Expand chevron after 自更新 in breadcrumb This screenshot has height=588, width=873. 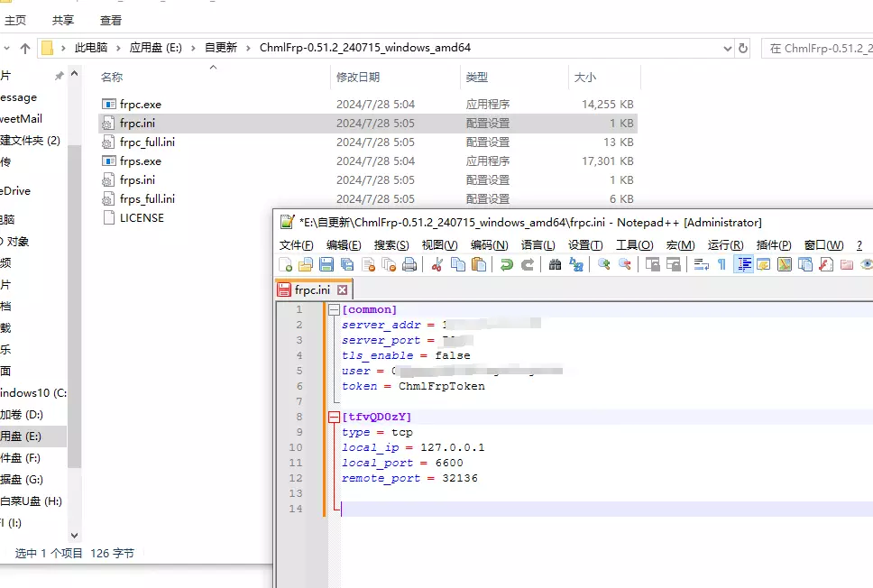(248, 49)
